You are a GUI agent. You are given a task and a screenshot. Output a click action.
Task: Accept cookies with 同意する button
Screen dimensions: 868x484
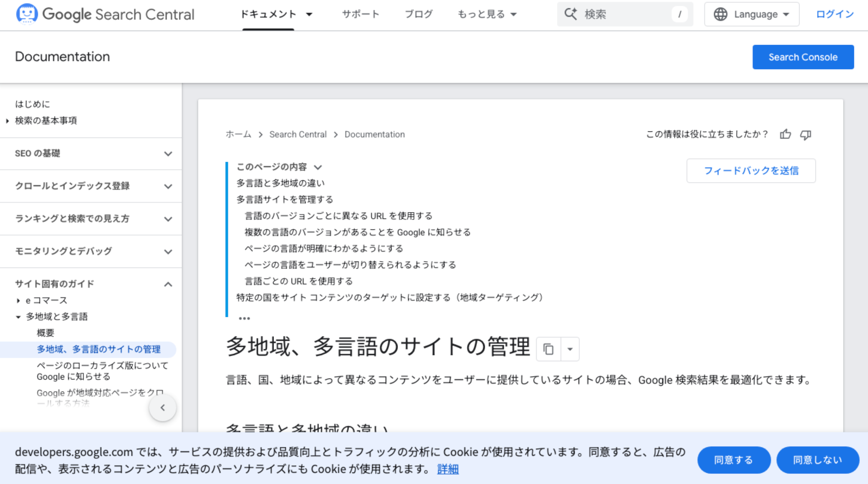pyautogui.click(x=734, y=460)
